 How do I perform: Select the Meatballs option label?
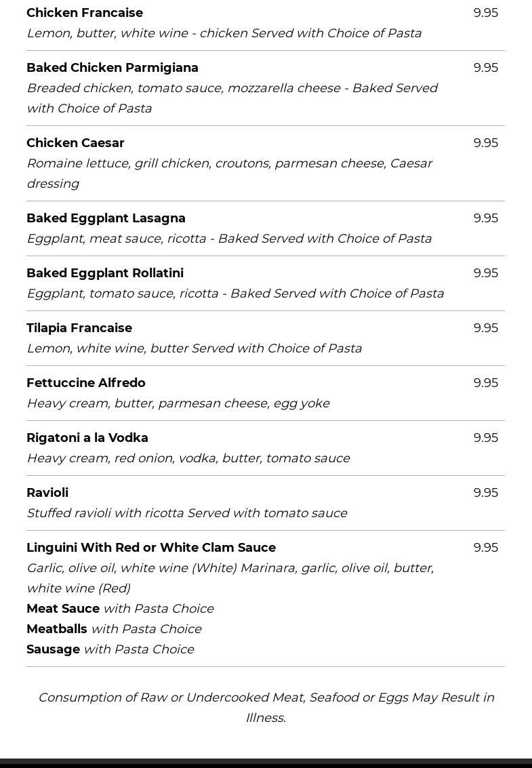coord(57,629)
